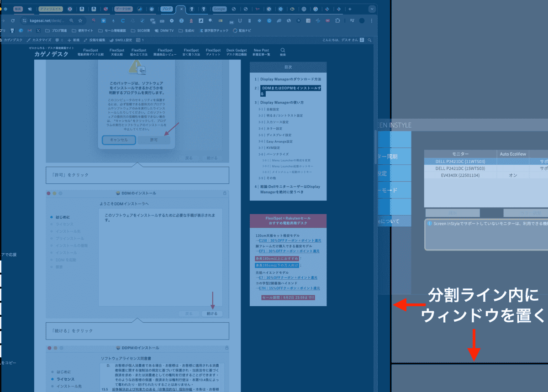Open FlexiSpot 天板比較 nav item
The height and width of the screenshot is (392, 548).
pos(117,52)
